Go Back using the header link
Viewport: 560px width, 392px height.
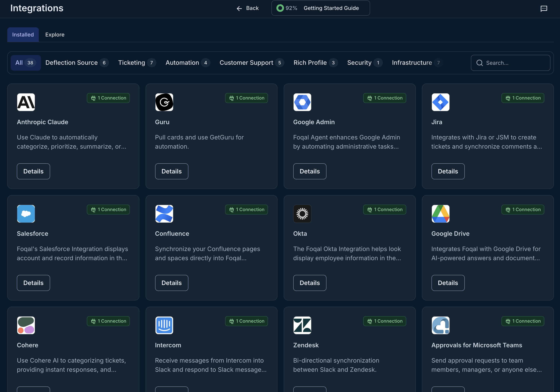pyautogui.click(x=247, y=8)
